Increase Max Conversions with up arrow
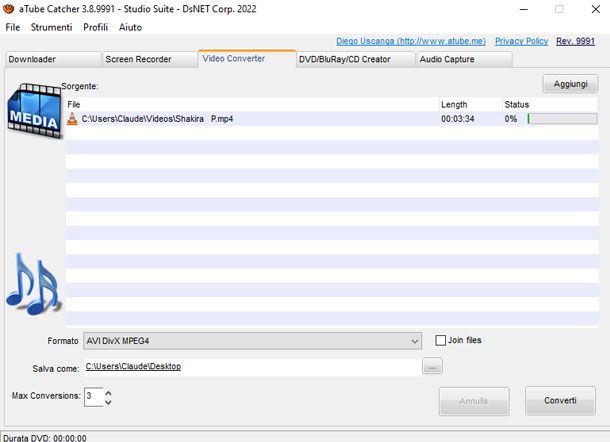This screenshot has width=610, height=442. (x=109, y=393)
